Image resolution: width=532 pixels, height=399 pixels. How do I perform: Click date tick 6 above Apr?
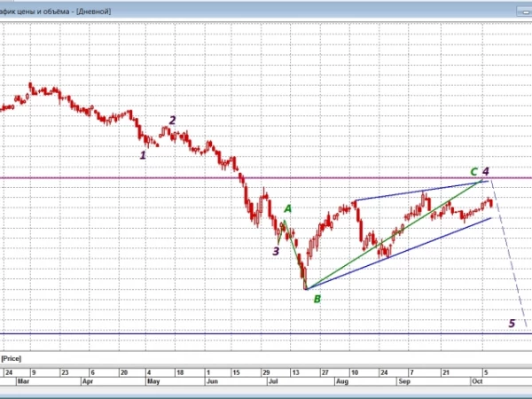tap(92, 372)
